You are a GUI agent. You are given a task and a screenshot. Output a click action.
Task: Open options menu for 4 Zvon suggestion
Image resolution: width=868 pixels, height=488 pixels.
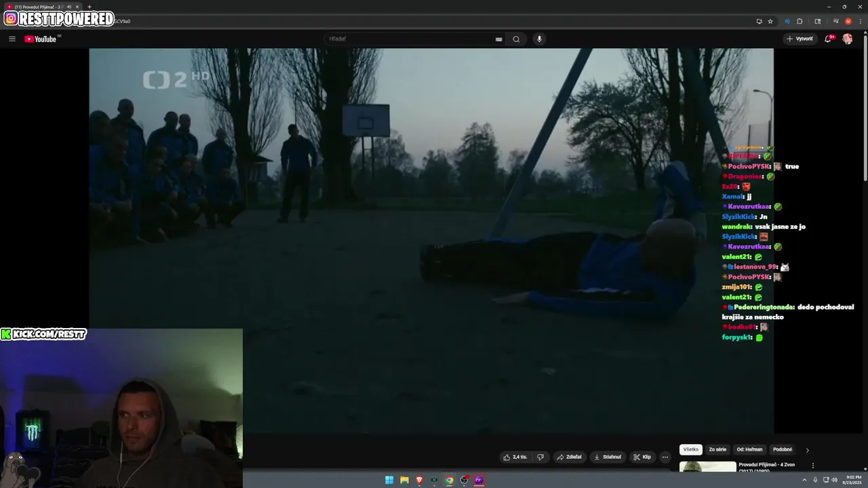pos(813,466)
